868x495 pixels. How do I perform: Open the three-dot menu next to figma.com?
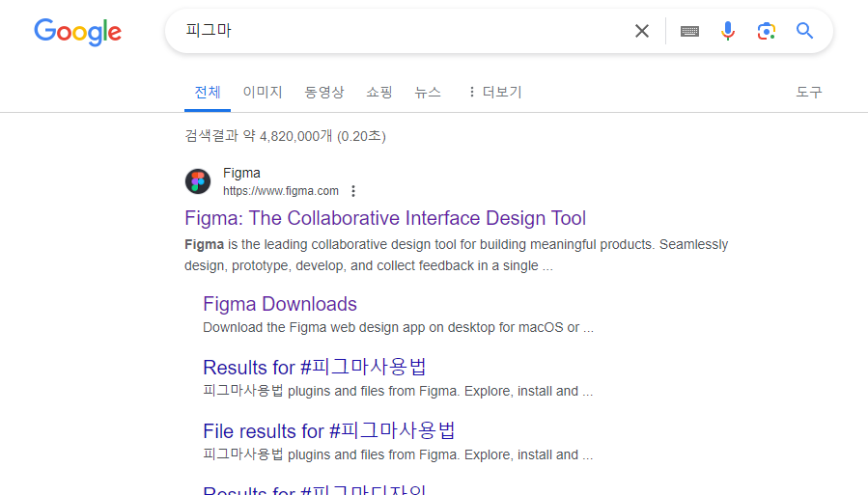[x=353, y=191]
